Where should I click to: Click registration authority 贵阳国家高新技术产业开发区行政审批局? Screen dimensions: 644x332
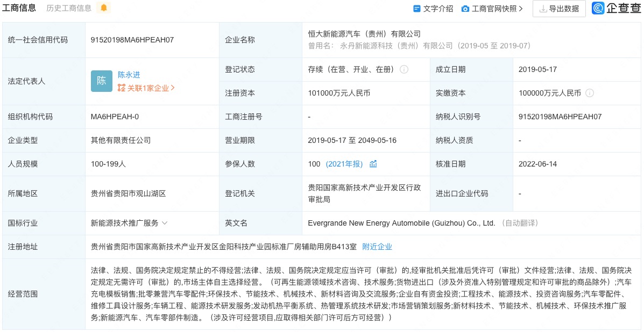click(x=364, y=193)
